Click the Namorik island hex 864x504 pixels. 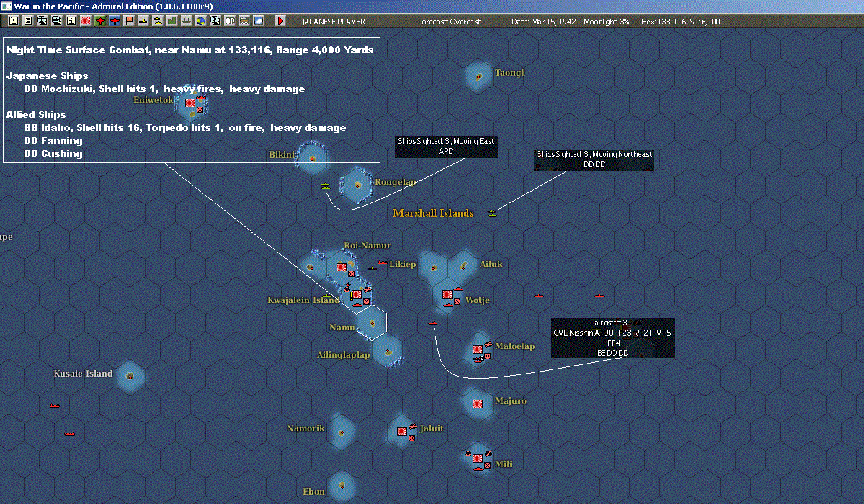click(342, 433)
